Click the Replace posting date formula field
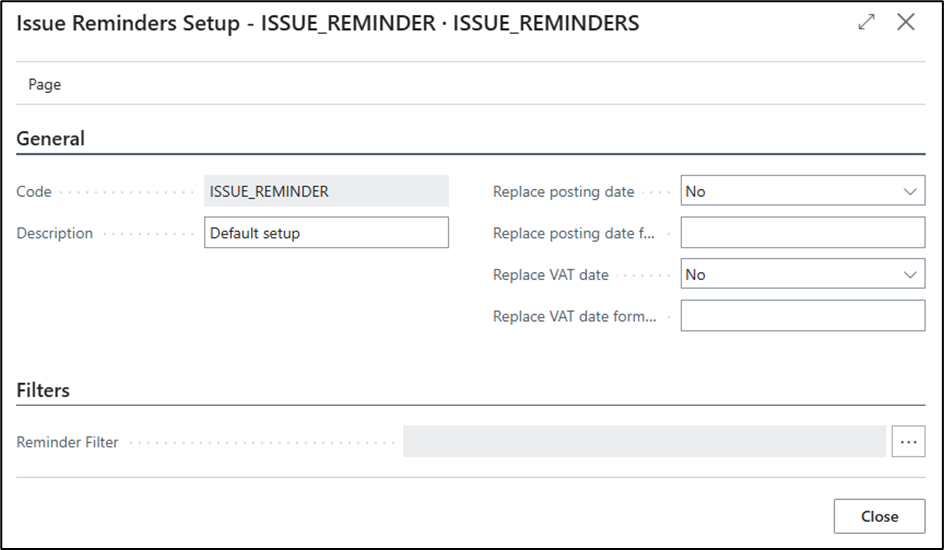 [x=802, y=233]
